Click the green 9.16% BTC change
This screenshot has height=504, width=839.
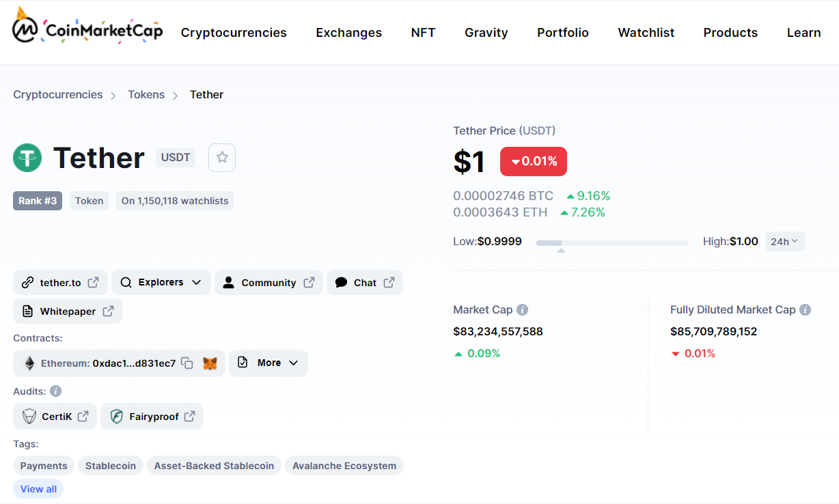[588, 196]
